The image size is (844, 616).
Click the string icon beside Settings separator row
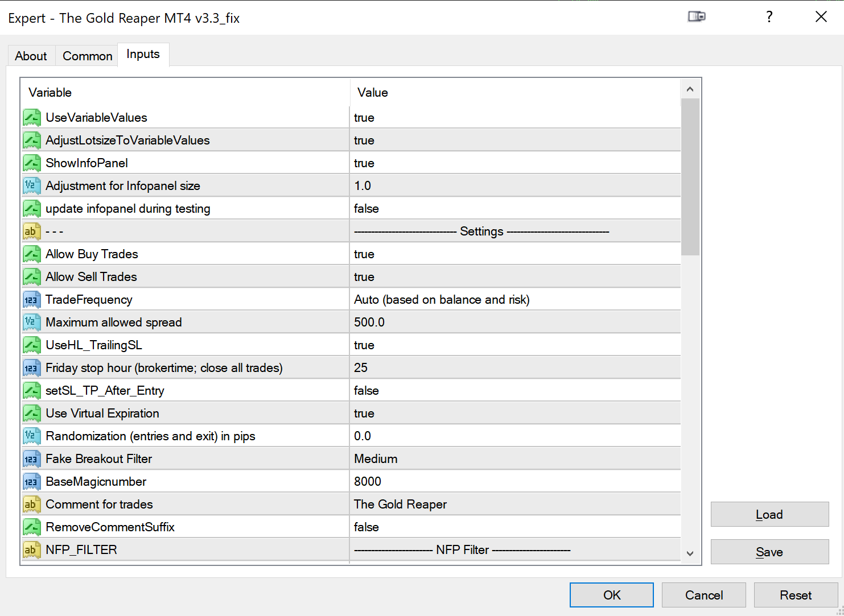coord(31,231)
